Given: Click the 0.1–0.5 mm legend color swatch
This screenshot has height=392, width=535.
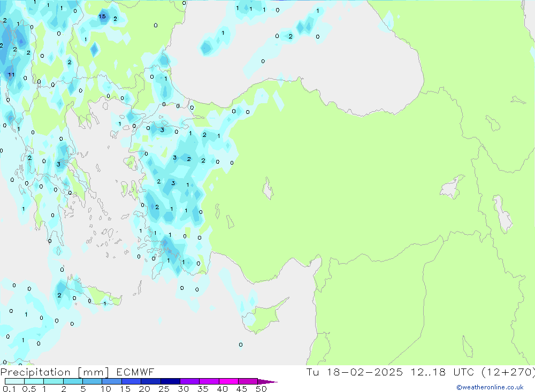Looking at the screenshot, I should click(x=14, y=381).
